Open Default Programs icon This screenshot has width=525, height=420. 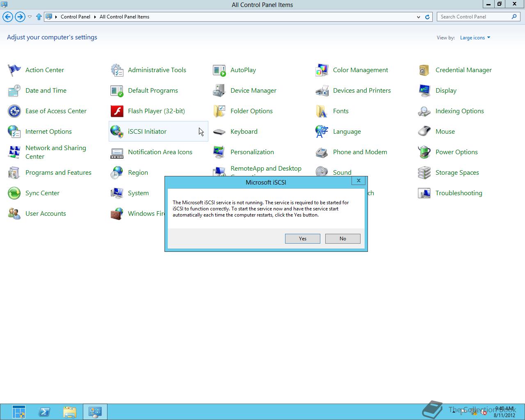[117, 91]
